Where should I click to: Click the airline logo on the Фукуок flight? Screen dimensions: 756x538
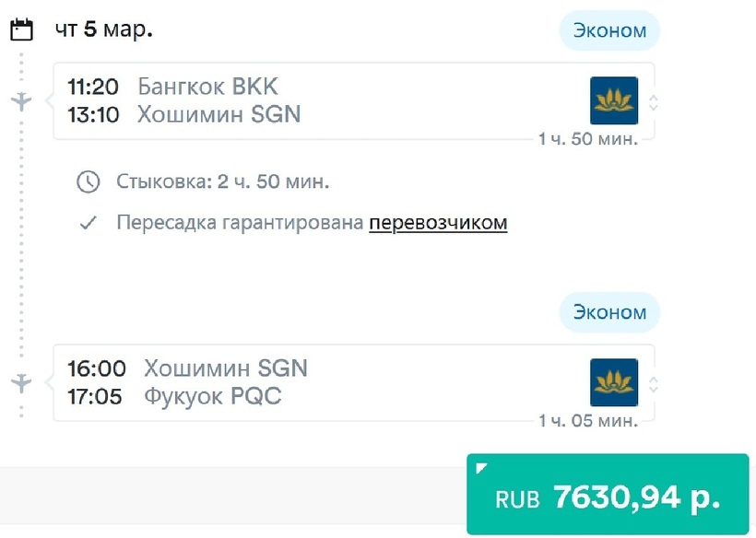[614, 382]
